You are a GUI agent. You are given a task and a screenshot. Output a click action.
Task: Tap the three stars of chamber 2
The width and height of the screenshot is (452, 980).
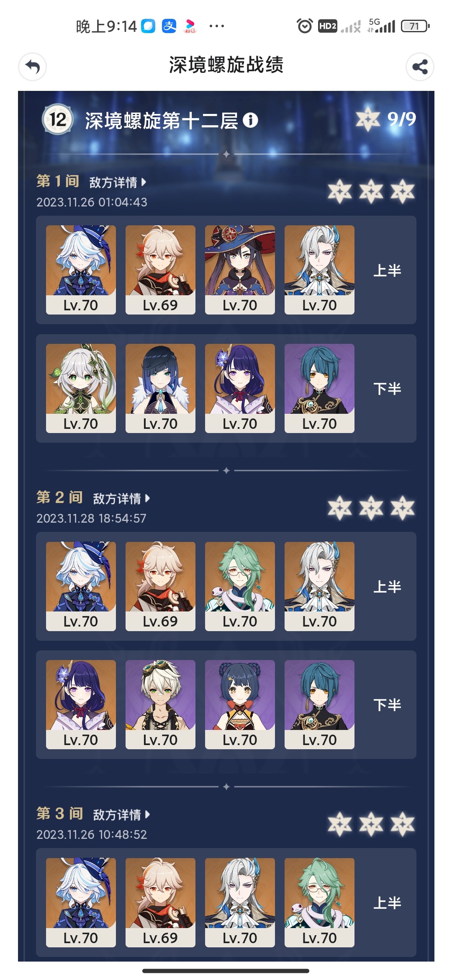[371, 508]
